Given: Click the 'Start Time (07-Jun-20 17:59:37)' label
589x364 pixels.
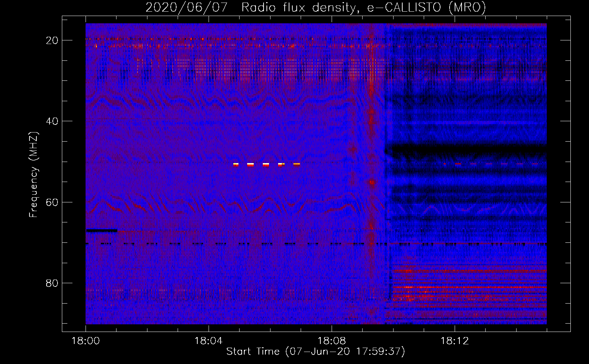Looking at the screenshot, I should coord(316,352).
